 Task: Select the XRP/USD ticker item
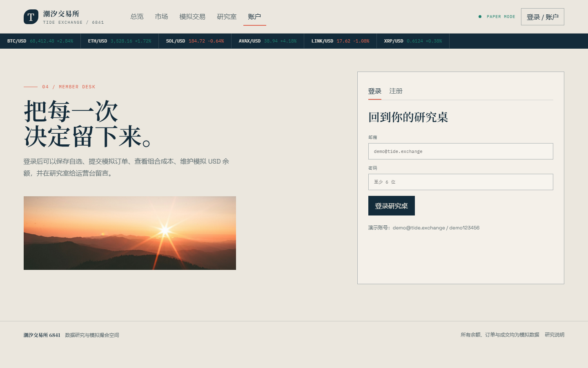[x=413, y=41]
